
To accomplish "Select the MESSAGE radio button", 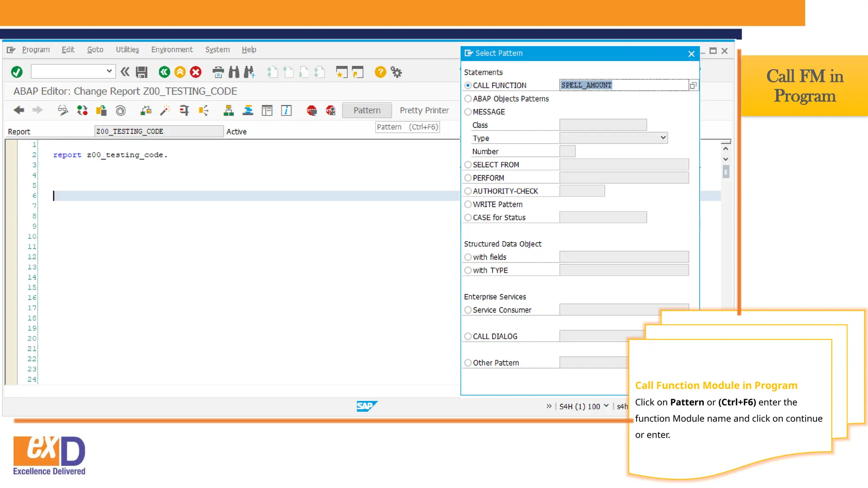I will (468, 112).
